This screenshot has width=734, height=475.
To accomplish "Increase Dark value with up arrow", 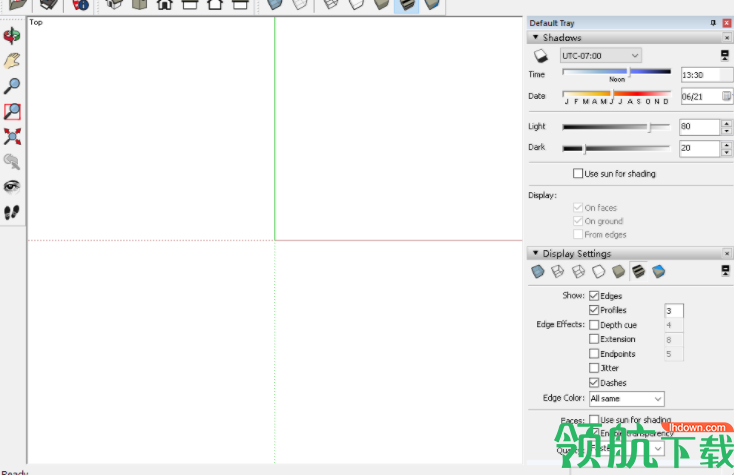I will tap(726, 145).
